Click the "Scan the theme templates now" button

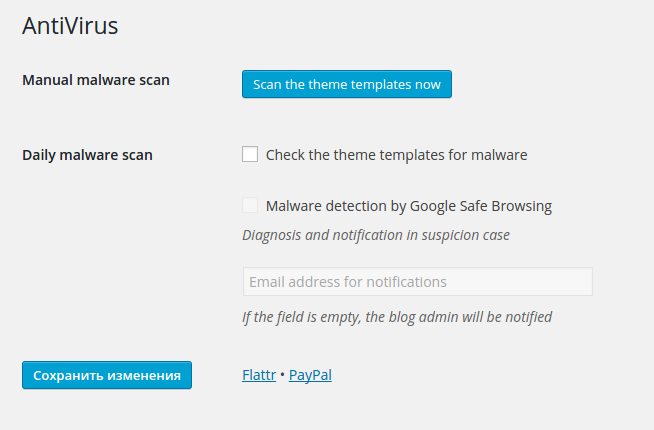pos(346,84)
